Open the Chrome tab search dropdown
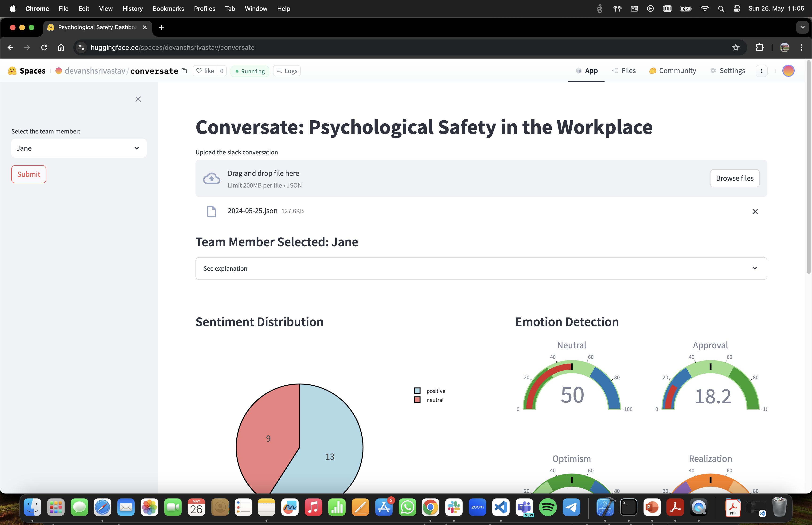The image size is (812, 525). point(802,27)
